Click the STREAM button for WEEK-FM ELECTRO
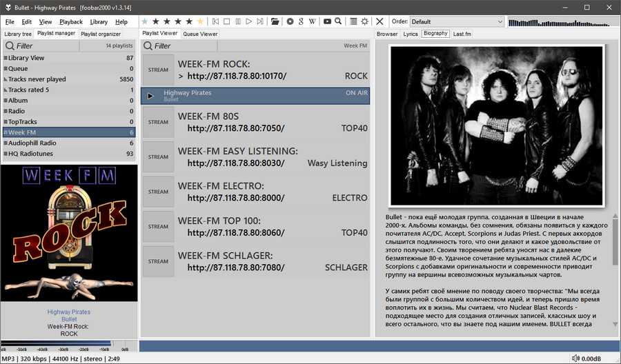 (158, 192)
